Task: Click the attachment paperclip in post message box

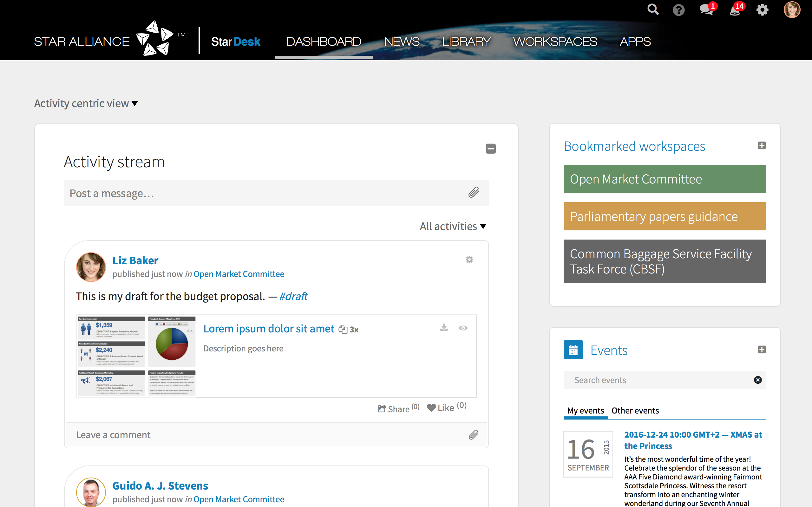Action: [474, 192]
